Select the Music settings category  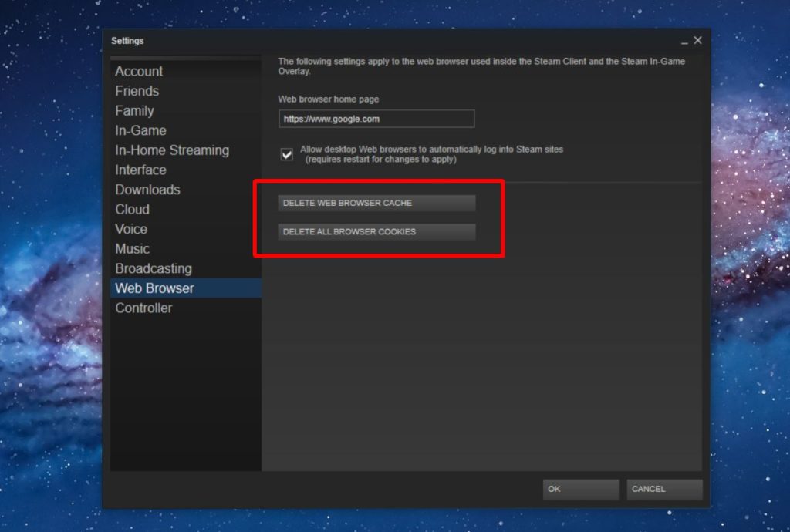132,248
